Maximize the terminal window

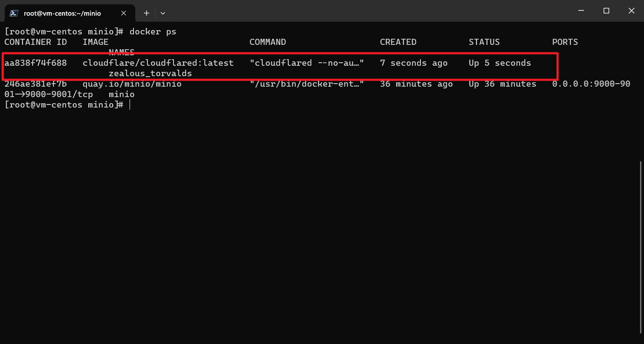[x=606, y=11]
